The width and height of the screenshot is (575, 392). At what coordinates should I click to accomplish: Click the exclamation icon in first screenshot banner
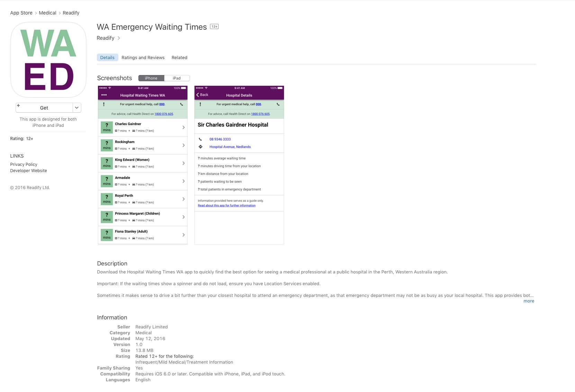coord(104,104)
